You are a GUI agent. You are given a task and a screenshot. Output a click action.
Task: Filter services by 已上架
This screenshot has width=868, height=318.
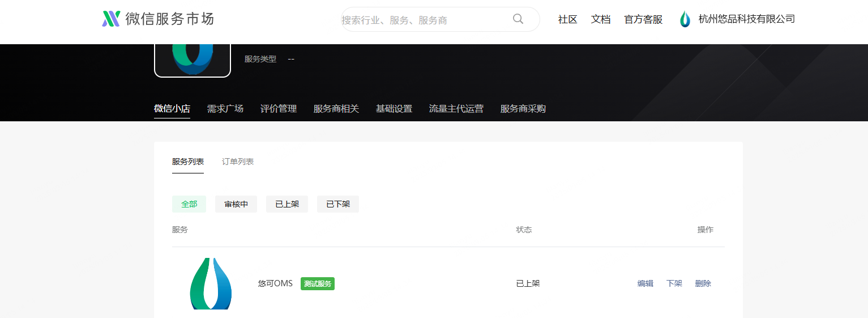point(287,204)
